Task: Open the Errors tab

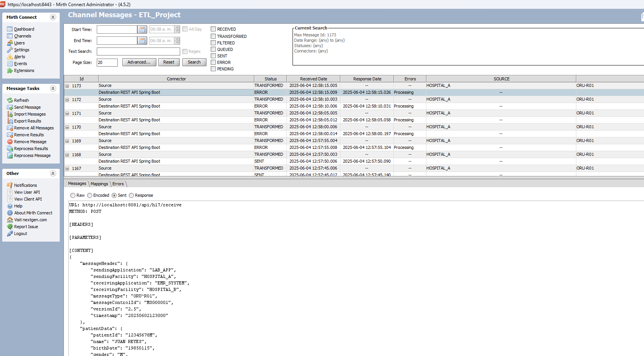Action: (118, 184)
